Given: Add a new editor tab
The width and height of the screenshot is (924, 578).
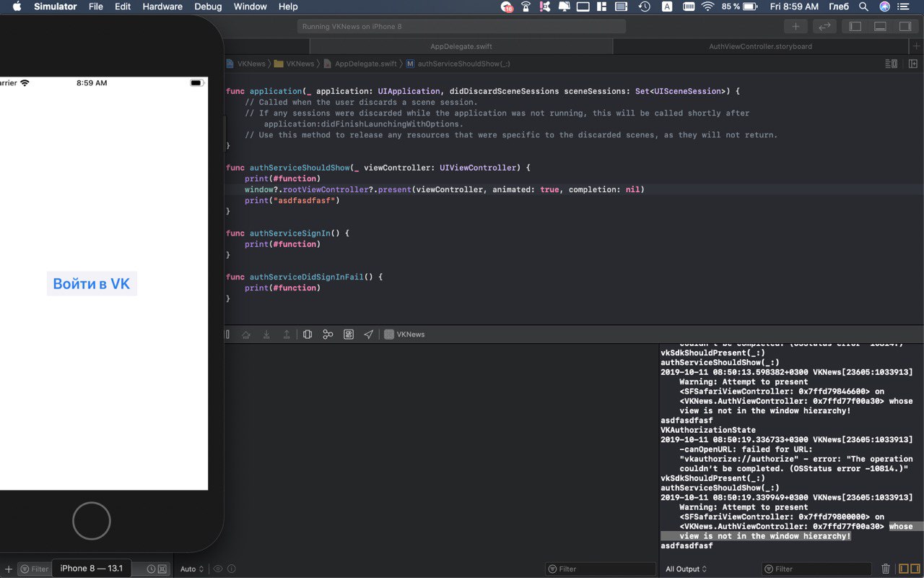Looking at the screenshot, I should tap(917, 46).
